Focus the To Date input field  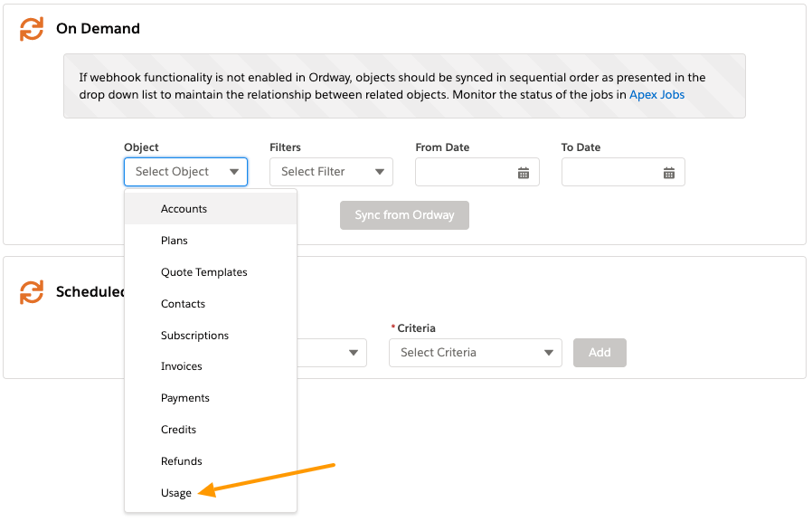(623, 172)
